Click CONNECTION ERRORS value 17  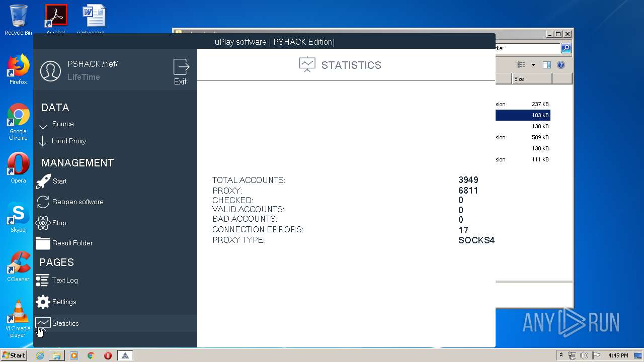pyautogui.click(x=463, y=230)
